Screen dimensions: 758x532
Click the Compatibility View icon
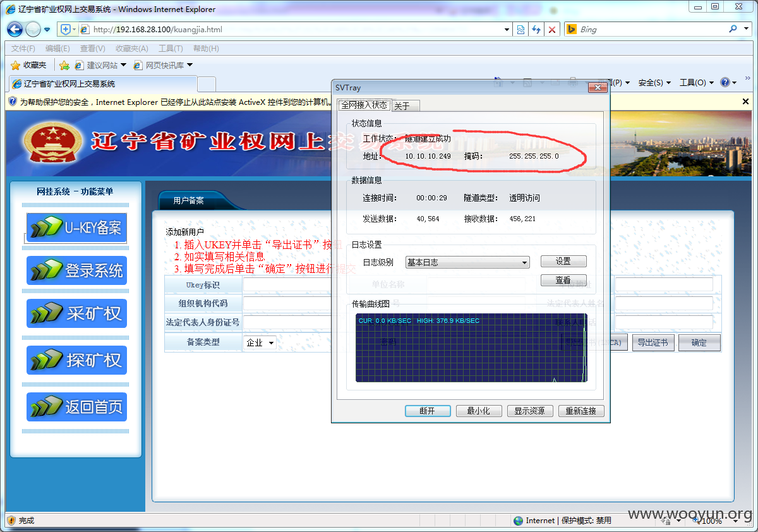click(521, 29)
